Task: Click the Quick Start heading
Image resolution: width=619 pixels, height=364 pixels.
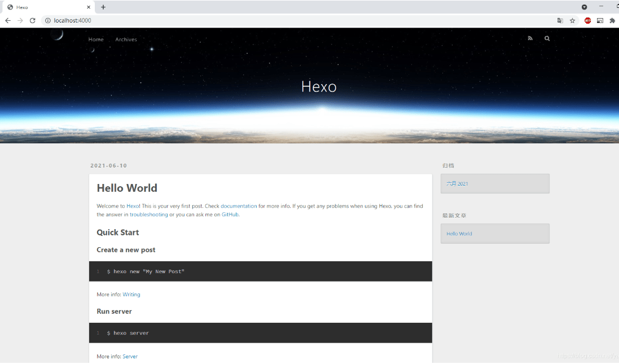Action: click(x=117, y=232)
